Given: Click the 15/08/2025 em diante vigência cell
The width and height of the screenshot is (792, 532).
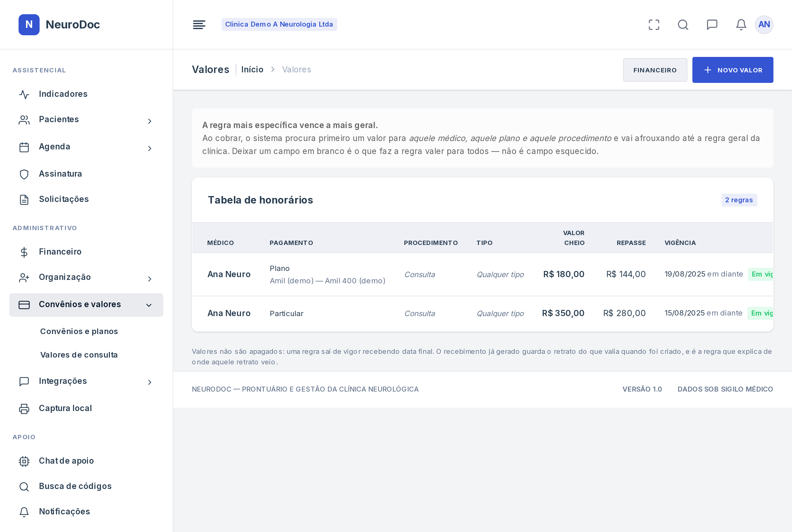Looking at the screenshot, I should (703, 313).
